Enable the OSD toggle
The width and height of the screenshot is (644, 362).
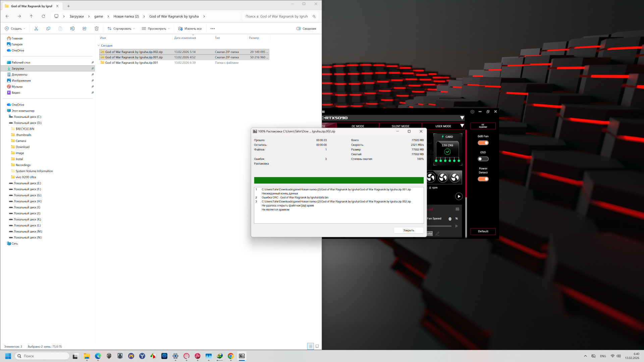(483, 159)
